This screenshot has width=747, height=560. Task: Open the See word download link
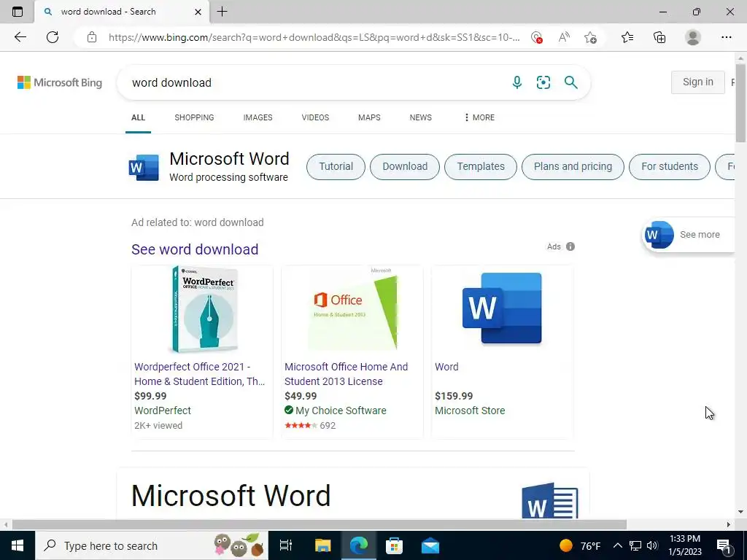coord(195,249)
